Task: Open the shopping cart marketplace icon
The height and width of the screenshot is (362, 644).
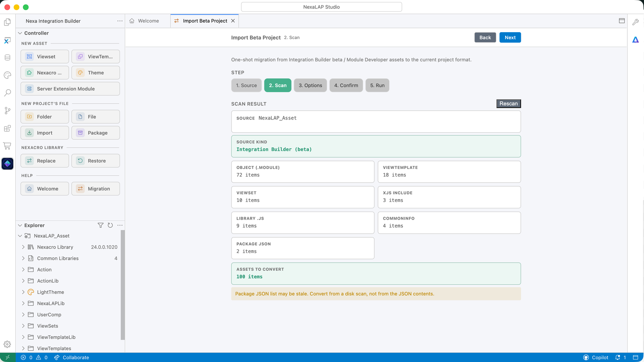Action: (x=7, y=146)
